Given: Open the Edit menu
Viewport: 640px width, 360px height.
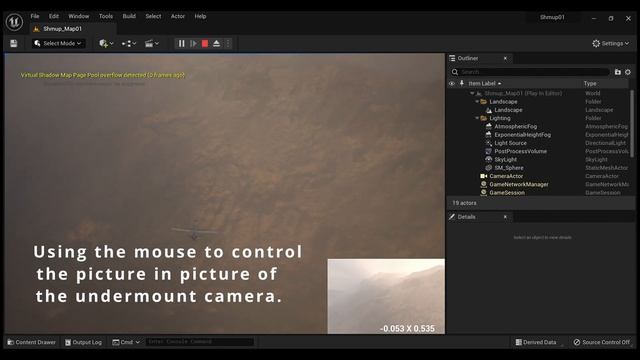Looking at the screenshot, I should [x=54, y=16].
